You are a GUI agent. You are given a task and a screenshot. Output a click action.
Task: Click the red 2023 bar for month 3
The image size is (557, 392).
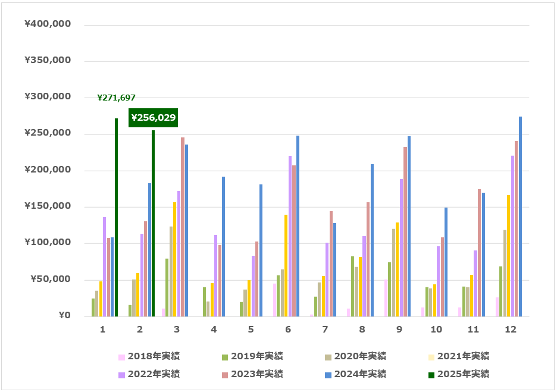point(183,227)
